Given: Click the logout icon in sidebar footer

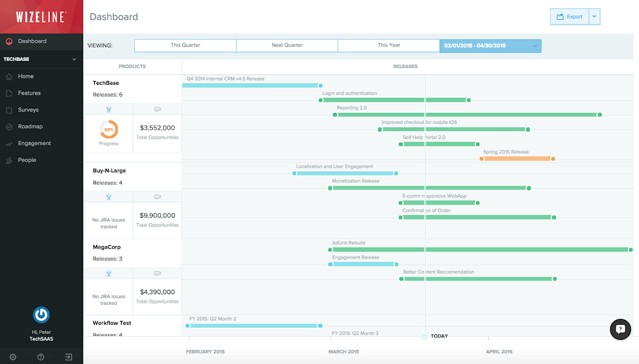Looking at the screenshot, I should [x=69, y=357].
